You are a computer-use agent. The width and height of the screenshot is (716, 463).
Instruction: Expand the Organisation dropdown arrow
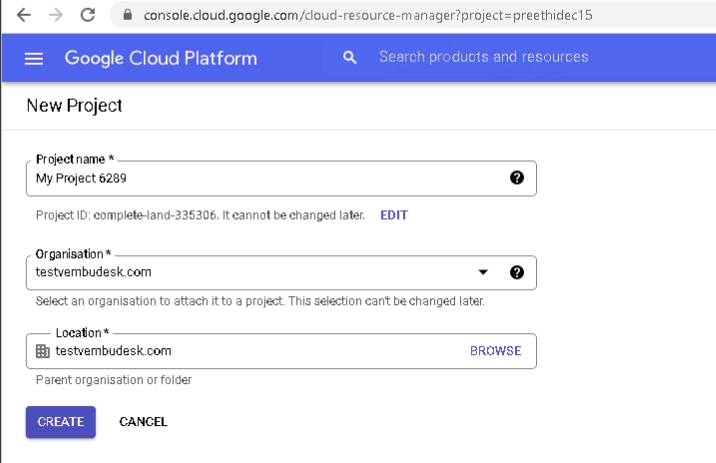483,272
